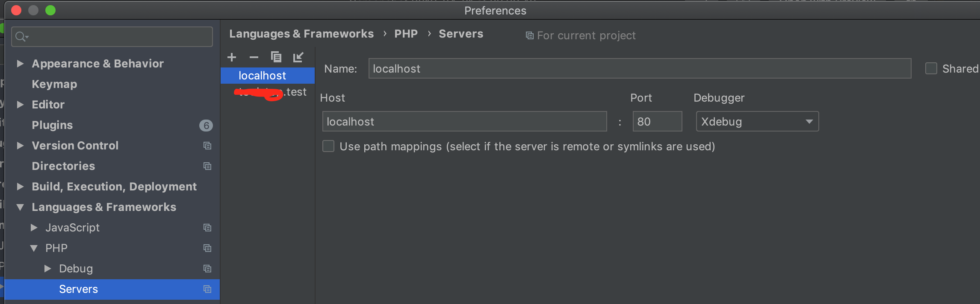Click Languages & Frameworks breadcrumb
This screenshot has height=304, width=980.
coord(301,34)
